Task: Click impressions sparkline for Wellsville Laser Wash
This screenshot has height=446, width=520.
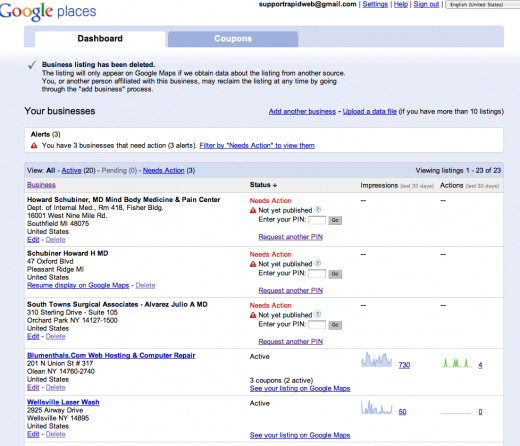Action: pos(377,407)
